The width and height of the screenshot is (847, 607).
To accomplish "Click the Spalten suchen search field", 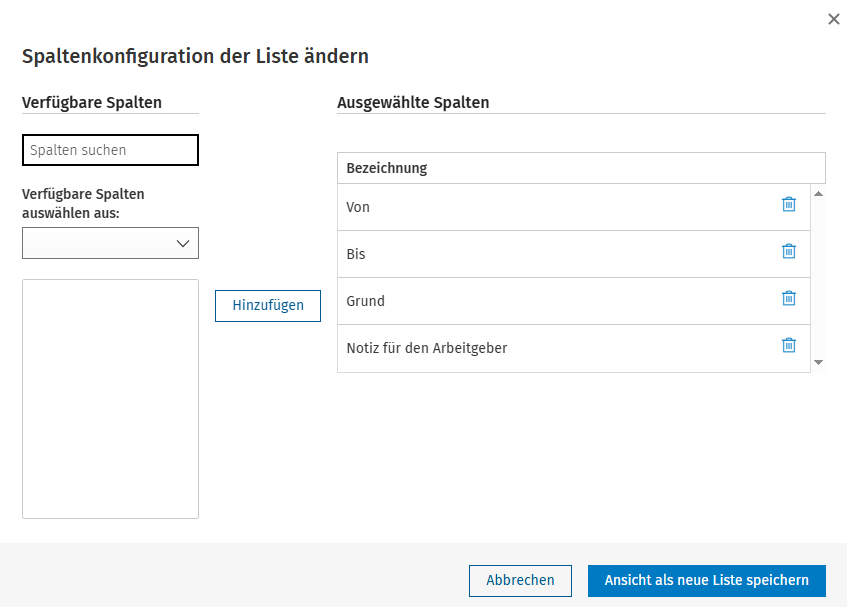I will coord(110,150).
